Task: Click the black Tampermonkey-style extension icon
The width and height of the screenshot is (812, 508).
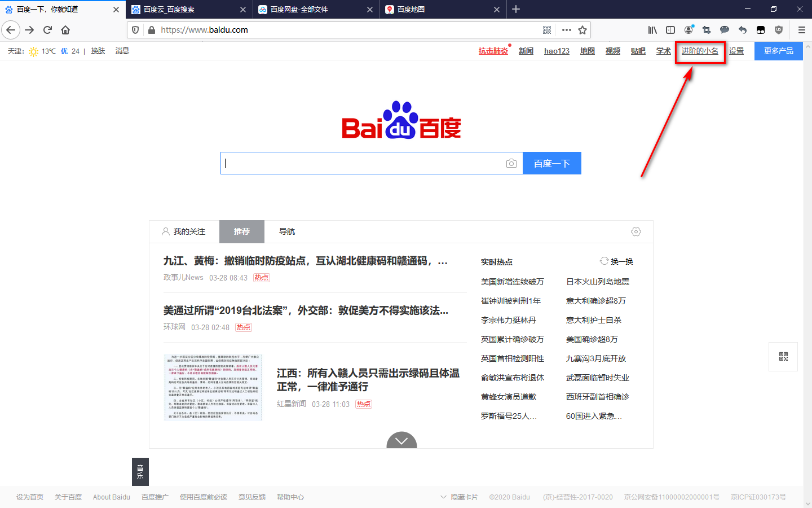Action: coord(761,30)
